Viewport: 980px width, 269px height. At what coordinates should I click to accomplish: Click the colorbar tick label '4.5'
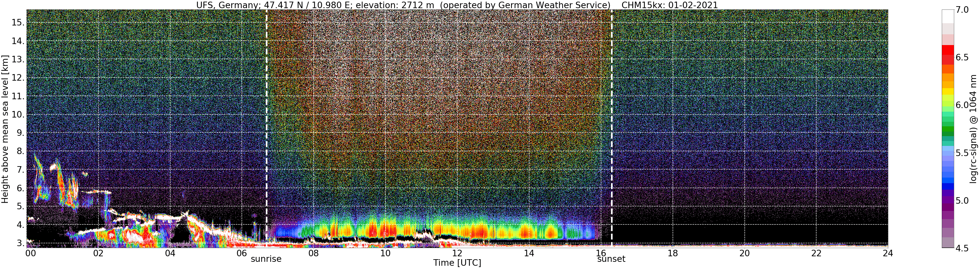pyautogui.click(x=963, y=248)
